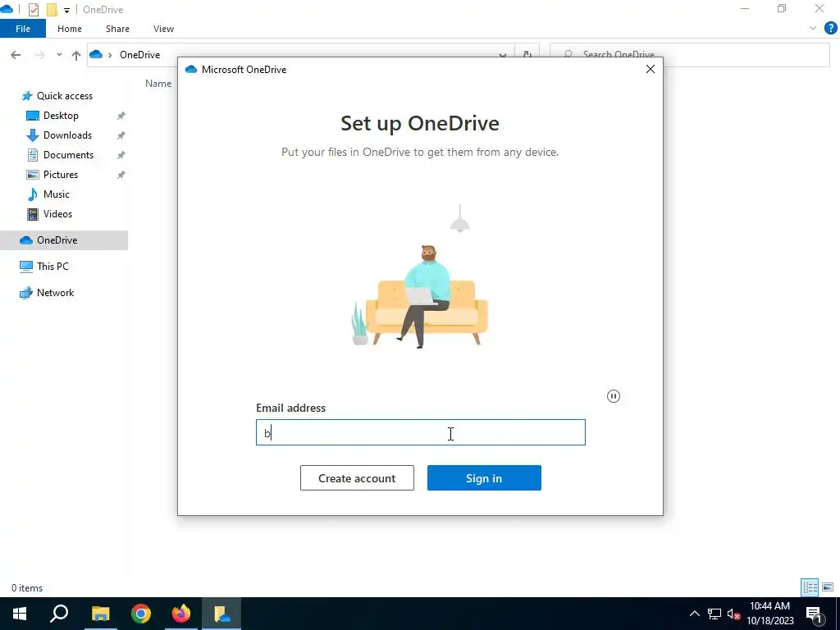Viewport: 840px width, 630px height.
Task: Open File Explorer help icon
Action: coord(830,29)
